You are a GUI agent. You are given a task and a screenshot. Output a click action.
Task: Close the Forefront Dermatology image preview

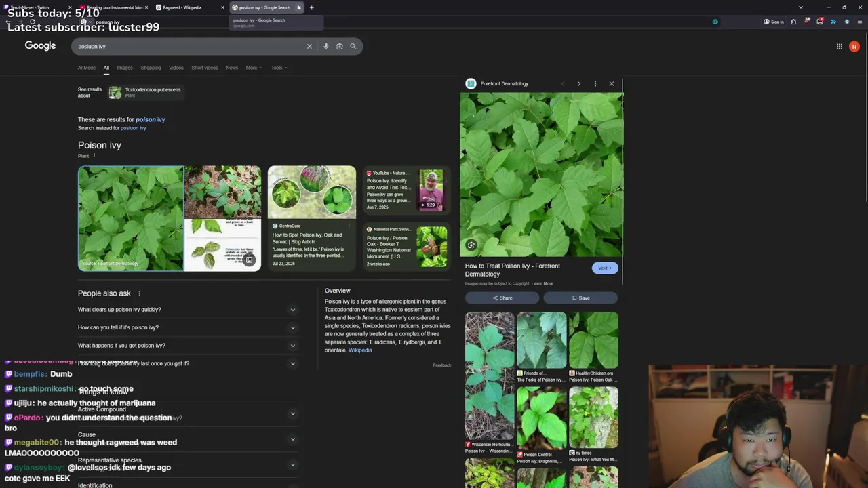[611, 83]
